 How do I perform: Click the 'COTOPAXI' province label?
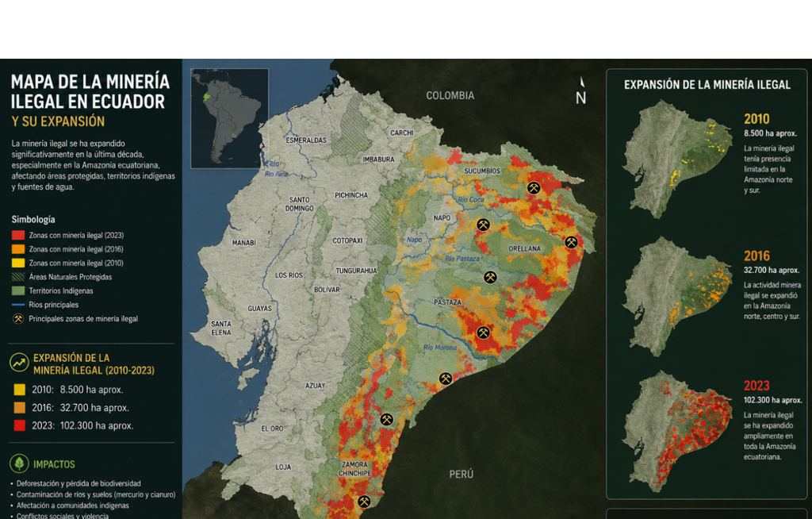347,240
